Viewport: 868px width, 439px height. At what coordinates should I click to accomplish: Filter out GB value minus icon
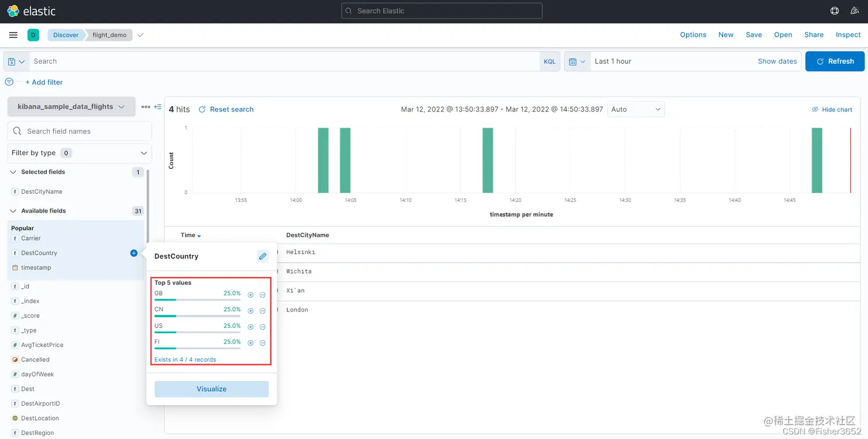(x=262, y=295)
